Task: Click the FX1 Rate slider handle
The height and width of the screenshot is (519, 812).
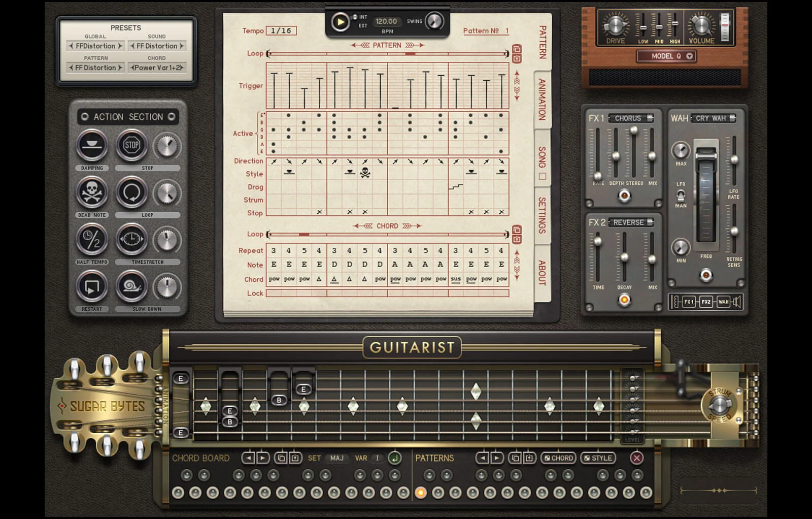Action: coord(598,176)
